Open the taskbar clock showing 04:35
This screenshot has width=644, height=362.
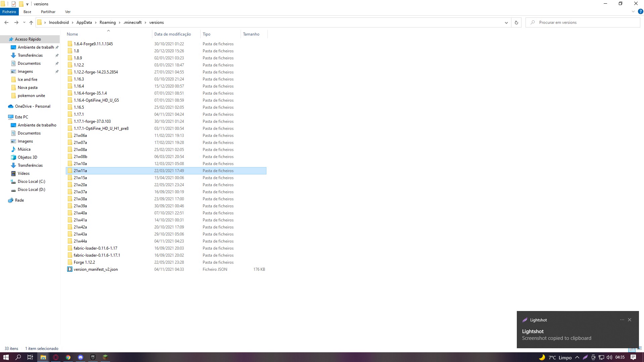[620, 357]
